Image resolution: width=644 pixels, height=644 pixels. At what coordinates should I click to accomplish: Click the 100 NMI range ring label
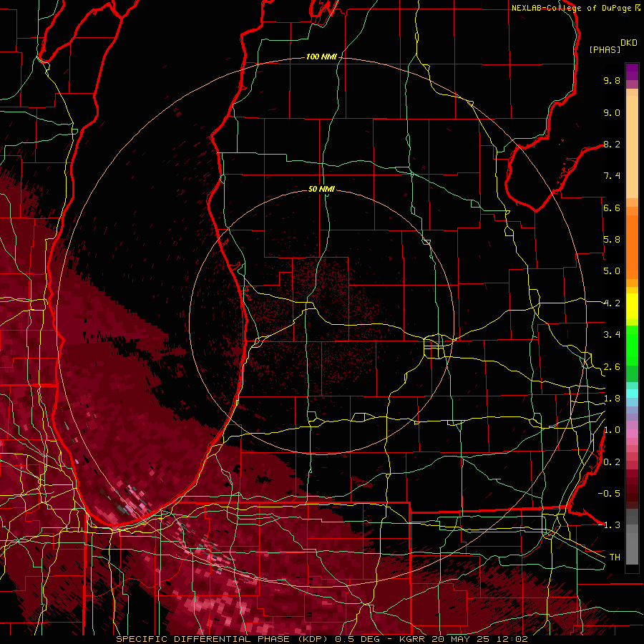[321, 57]
